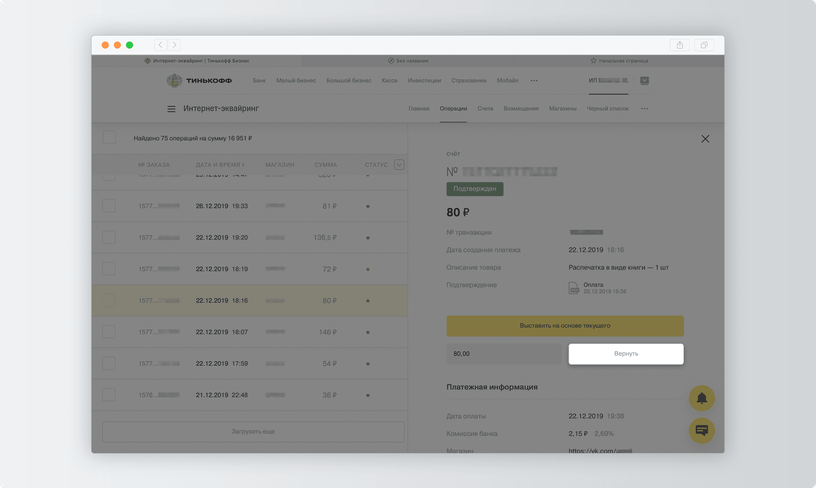Check the 22.12.2019 18:16 operation row
Image resolution: width=816 pixels, height=488 pixels.
coord(109,301)
